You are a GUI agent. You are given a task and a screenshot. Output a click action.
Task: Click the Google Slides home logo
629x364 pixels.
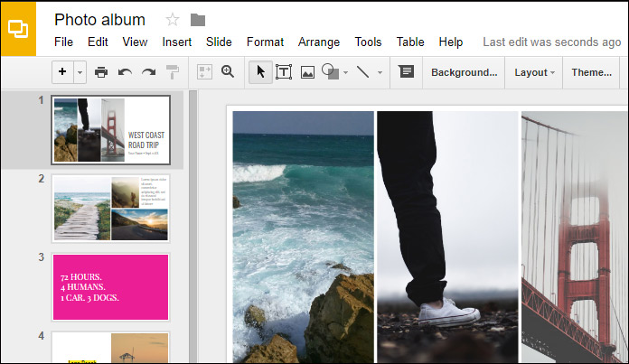click(18, 29)
